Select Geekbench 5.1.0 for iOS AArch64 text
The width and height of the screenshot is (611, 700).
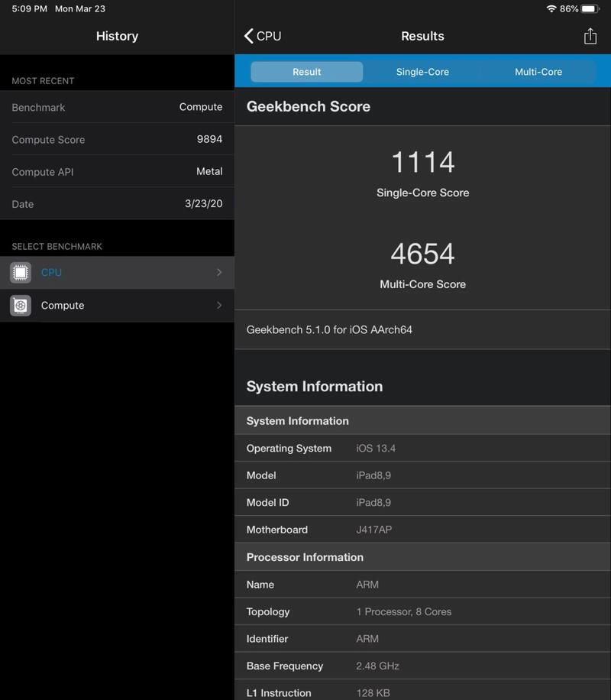click(x=329, y=330)
